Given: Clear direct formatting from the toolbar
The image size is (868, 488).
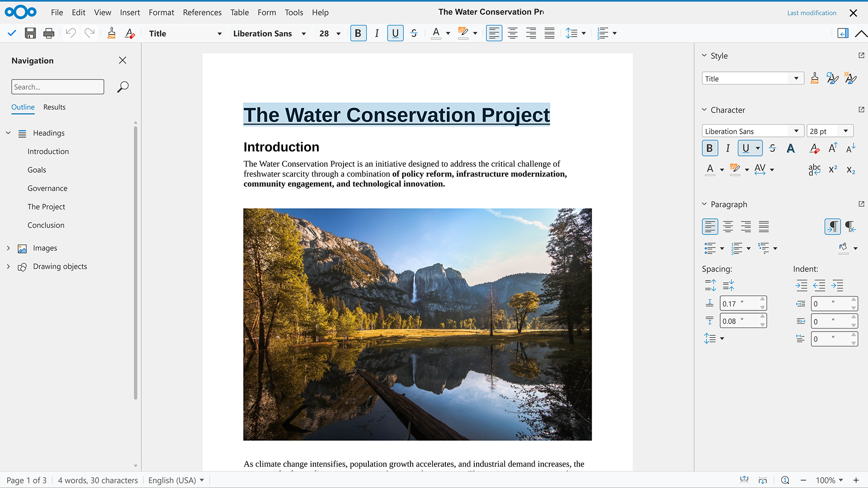Looking at the screenshot, I should coord(130,33).
